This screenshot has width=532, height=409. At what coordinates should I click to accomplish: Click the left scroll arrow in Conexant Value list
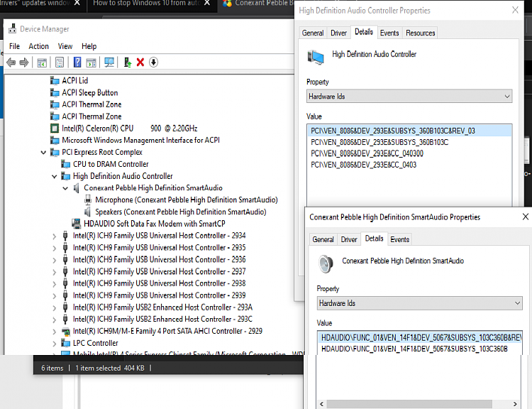321,404
